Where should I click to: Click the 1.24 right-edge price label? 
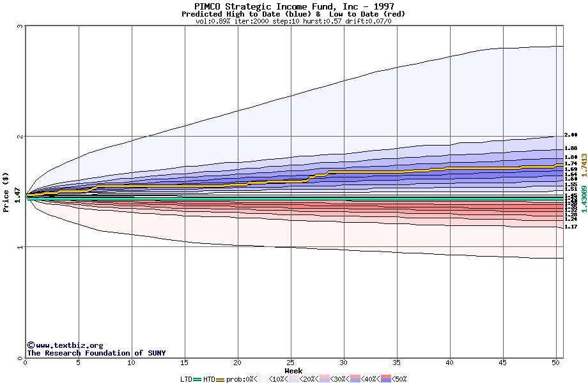coord(571,219)
